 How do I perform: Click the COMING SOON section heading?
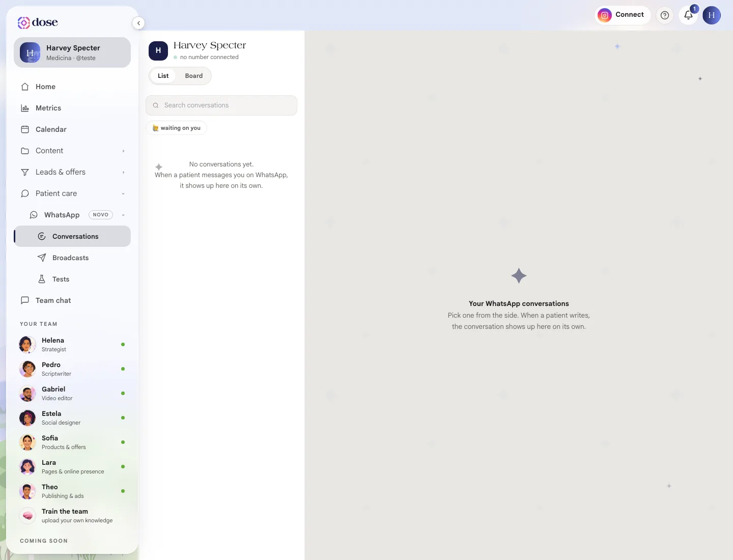pos(44,541)
